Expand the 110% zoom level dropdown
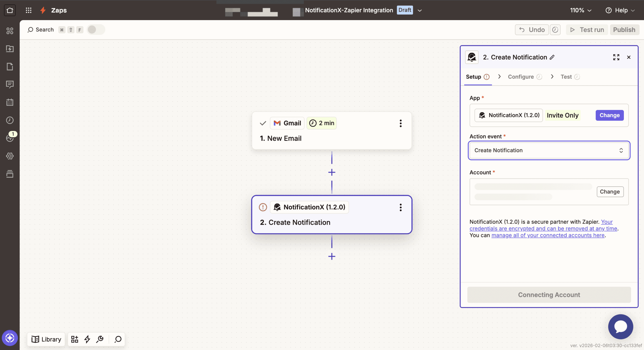Screen dimensions: 644x350 581,10
